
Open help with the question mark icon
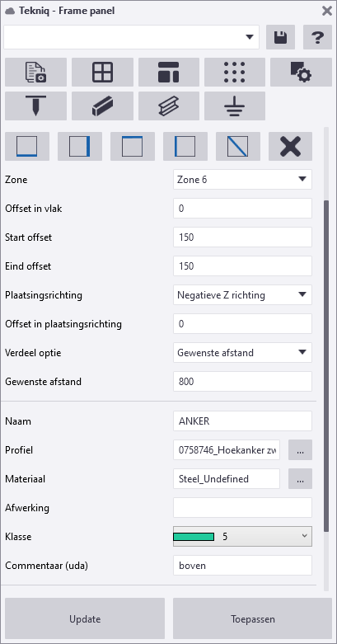[x=317, y=37]
